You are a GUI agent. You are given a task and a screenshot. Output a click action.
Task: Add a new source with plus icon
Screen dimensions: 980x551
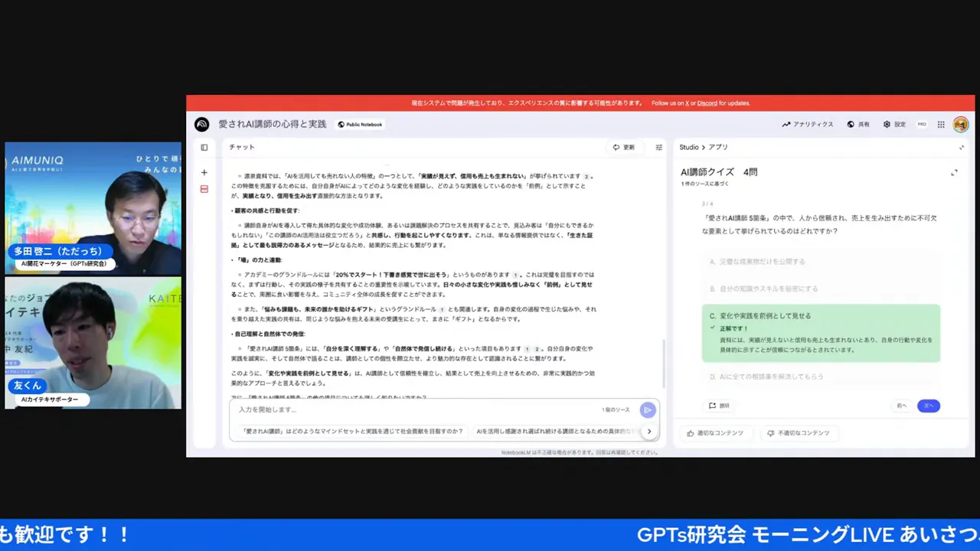point(204,173)
